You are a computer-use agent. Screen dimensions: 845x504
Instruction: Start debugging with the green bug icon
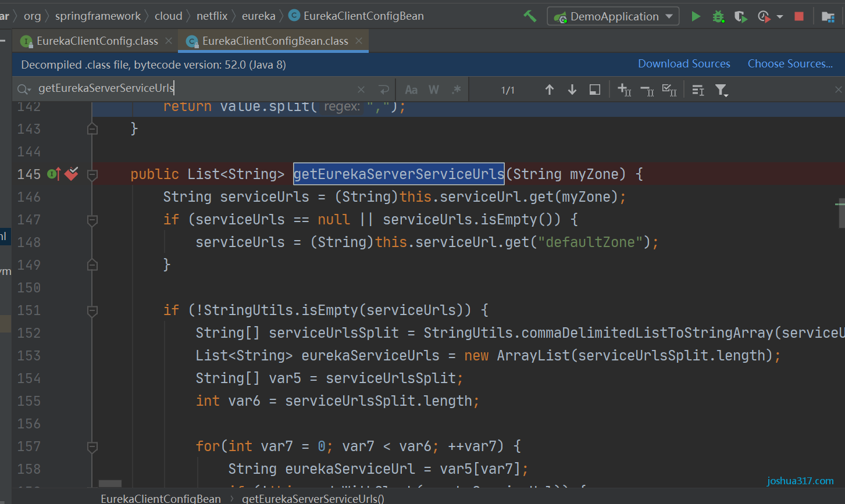(718, 16)
